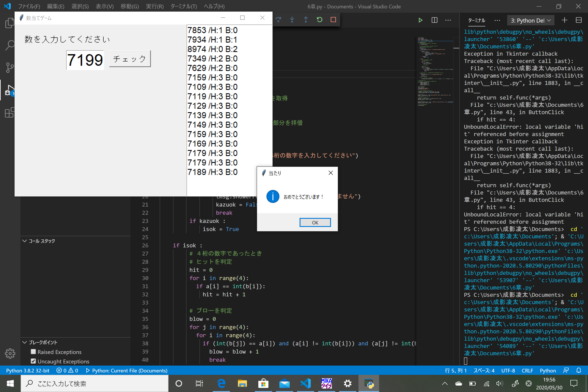The height and width of the screenshot is (392, 588).
Task: Click the number entry field showing 7199
Action: click(x=85, y=60)
